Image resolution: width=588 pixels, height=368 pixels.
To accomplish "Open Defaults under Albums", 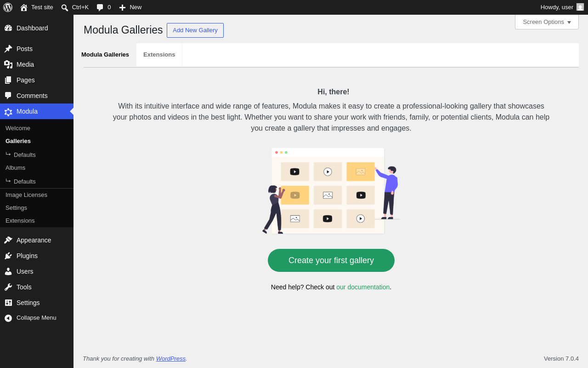I will pos(25,181).
